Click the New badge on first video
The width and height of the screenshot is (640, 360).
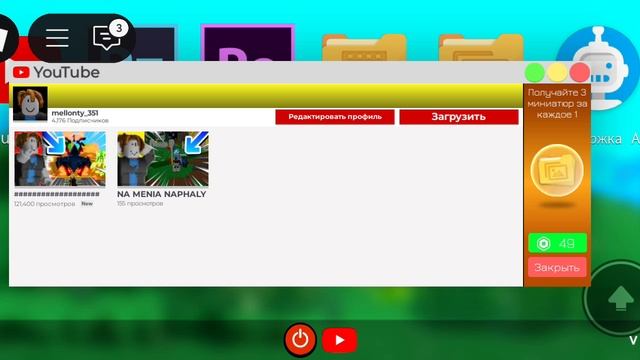[87, 204]
